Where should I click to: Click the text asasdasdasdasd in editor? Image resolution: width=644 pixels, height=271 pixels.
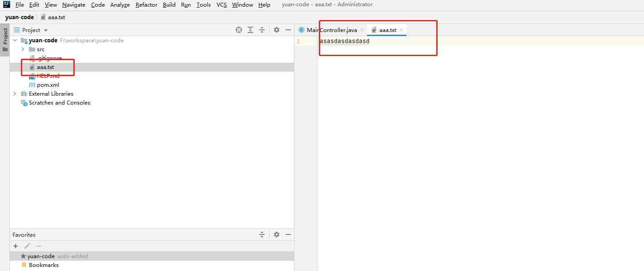(x=345, y=41)
